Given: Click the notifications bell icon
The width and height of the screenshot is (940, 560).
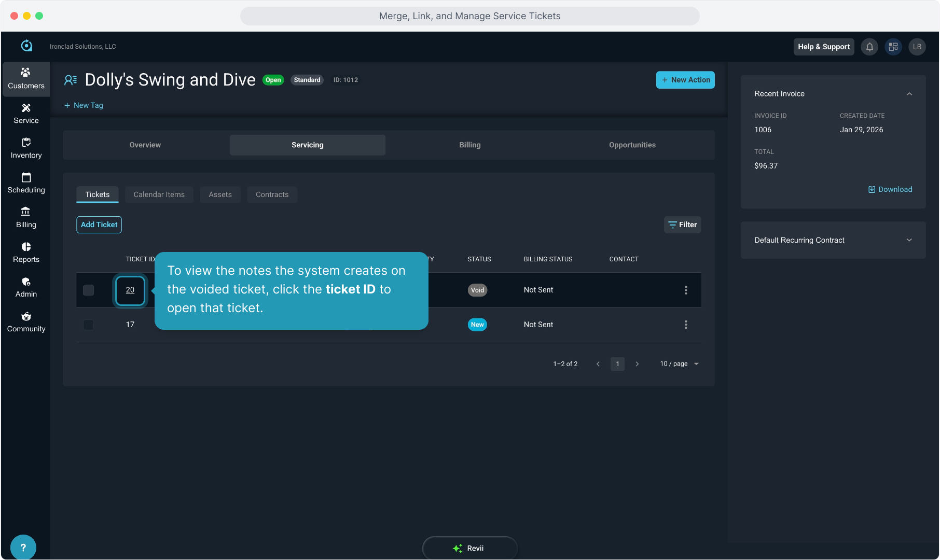Looking at the screenshot, I should click(869, 47).
